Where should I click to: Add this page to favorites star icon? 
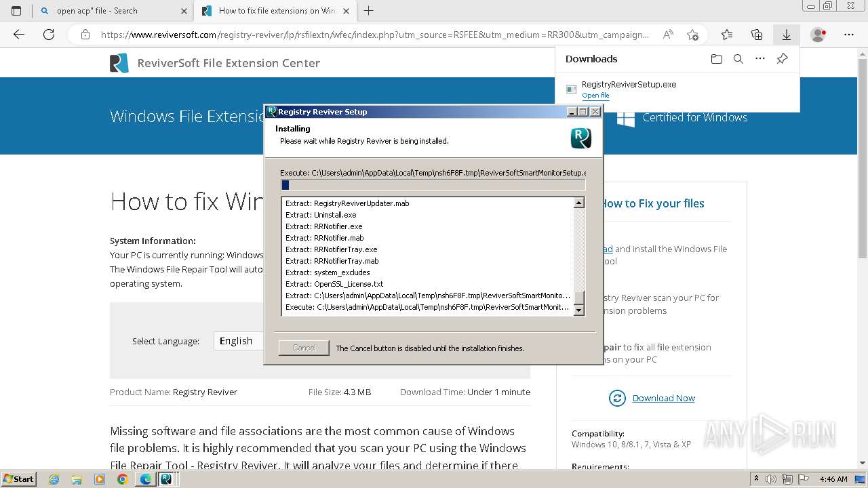coord(692,35)
